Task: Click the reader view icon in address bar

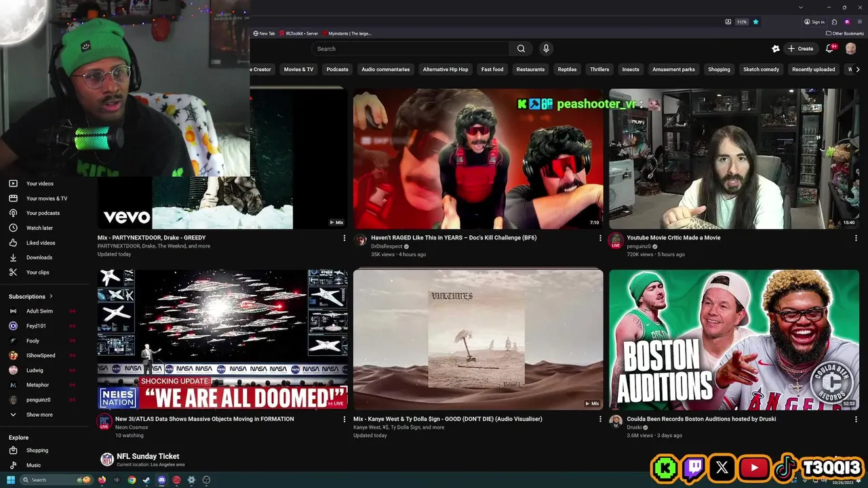Action: click(x=728, y=22)
